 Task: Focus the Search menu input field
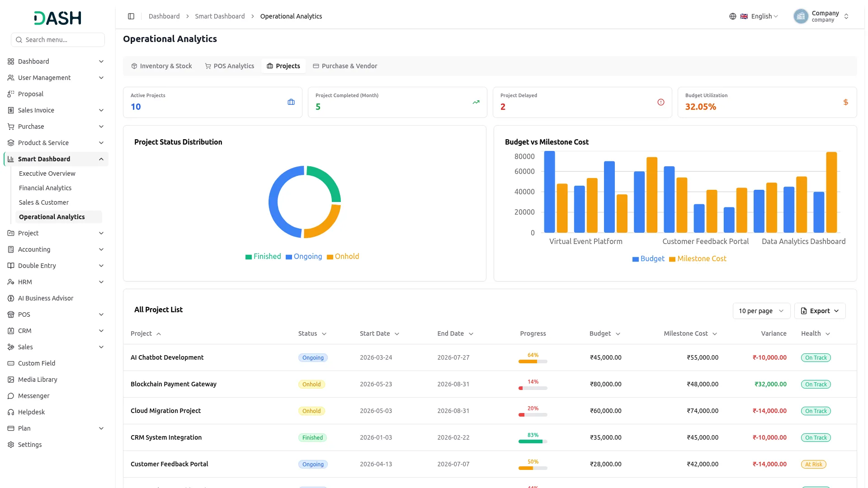[58, 40]
